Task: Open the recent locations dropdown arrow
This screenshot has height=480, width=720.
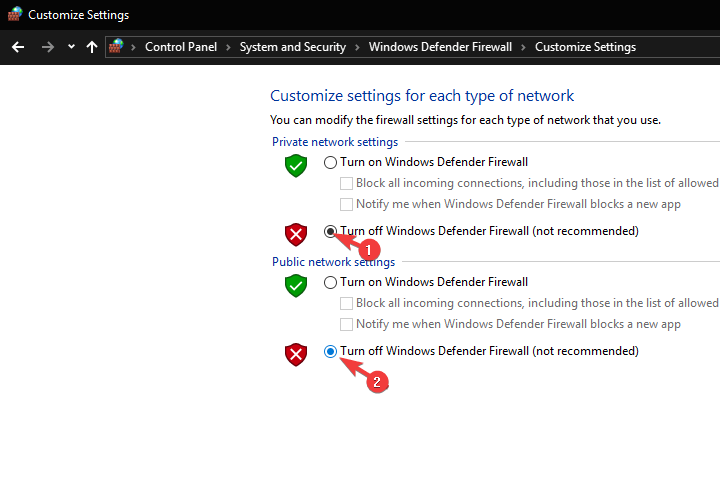Action: tap(71, 46)
